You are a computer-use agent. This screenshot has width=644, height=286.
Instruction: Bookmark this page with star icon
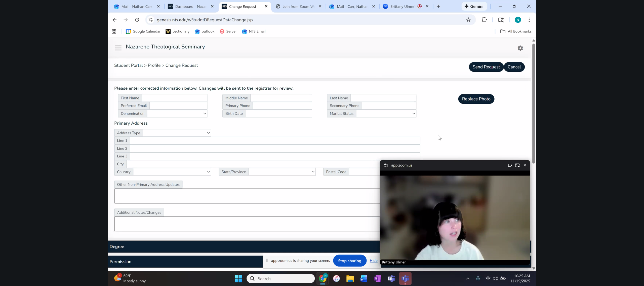click(468, 20)
